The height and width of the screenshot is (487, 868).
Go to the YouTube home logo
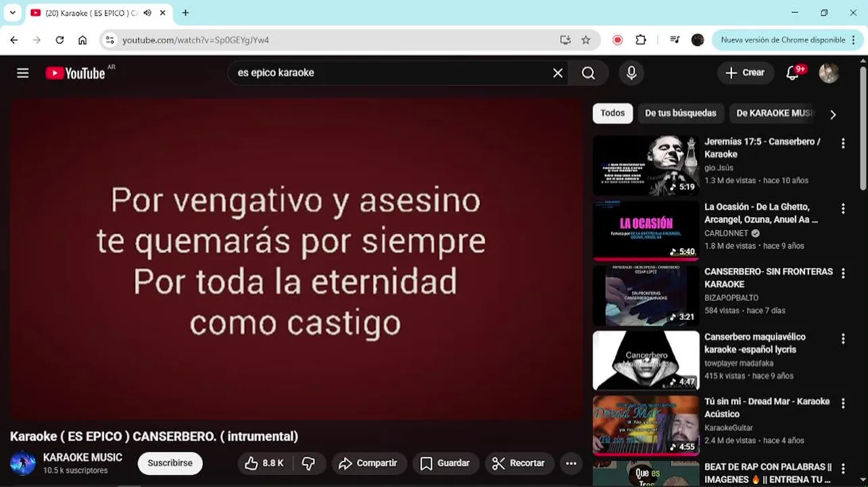pos(75,73)
